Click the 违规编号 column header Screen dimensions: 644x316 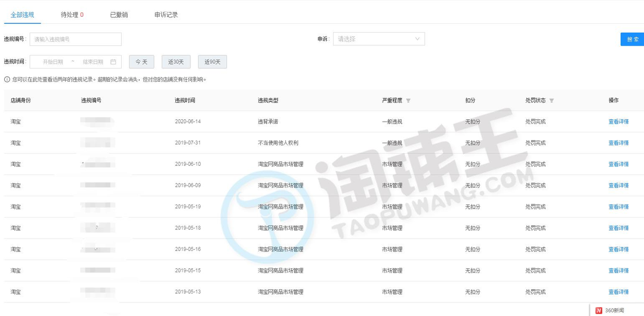click(91, 101)
